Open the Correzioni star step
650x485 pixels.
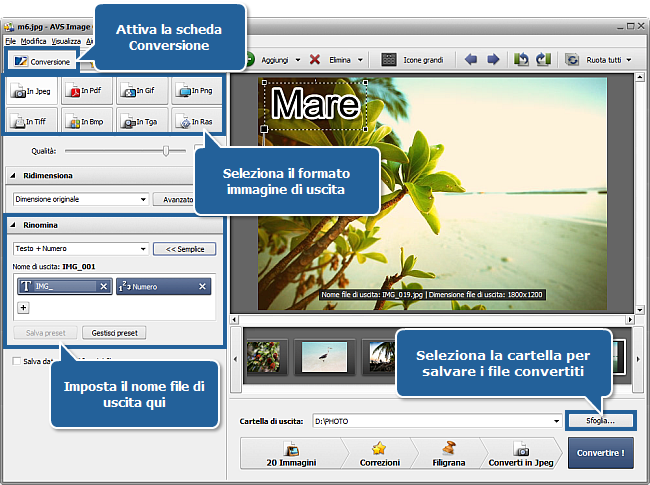tap(379, 453)
